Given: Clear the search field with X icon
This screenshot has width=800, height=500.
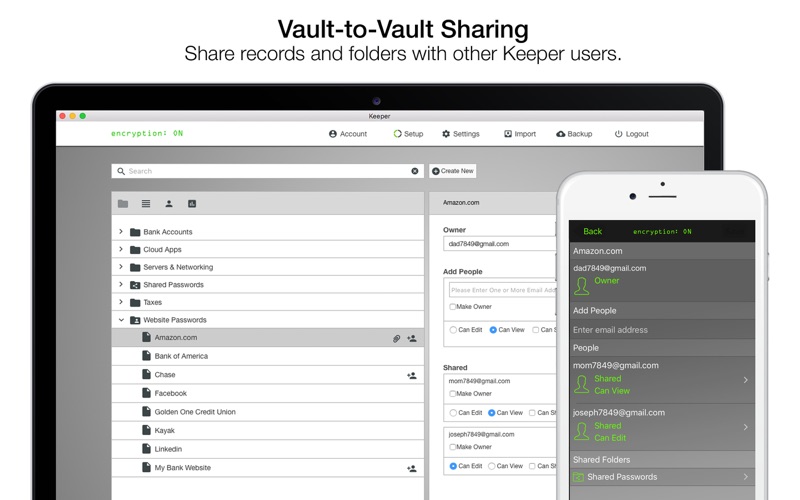Looking at the screenshot, I should tap(415, 171).
